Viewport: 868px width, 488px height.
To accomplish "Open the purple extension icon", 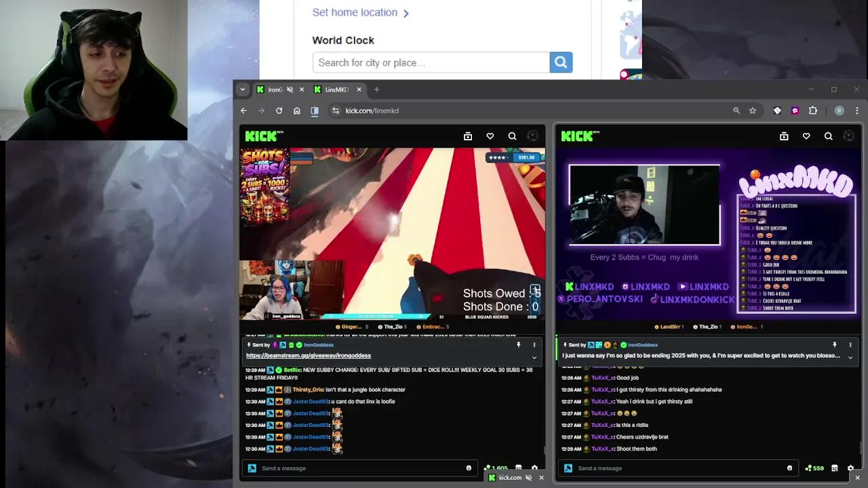I will point(795,110).
